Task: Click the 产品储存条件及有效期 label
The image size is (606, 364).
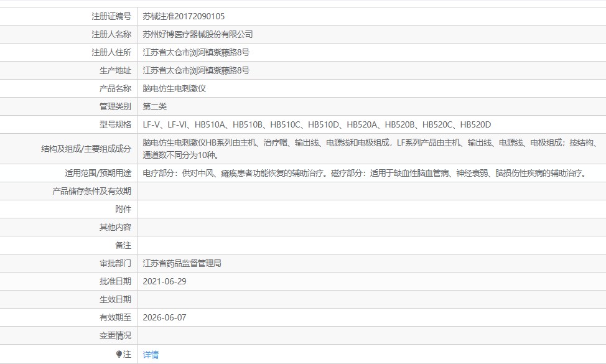Action: click(91, 191)
